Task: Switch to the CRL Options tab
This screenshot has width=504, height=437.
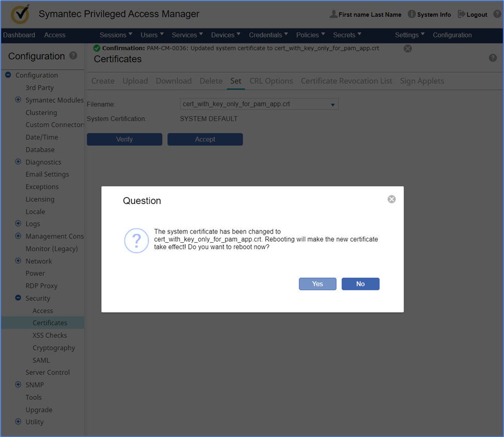Action: click(x=271, y=81)
